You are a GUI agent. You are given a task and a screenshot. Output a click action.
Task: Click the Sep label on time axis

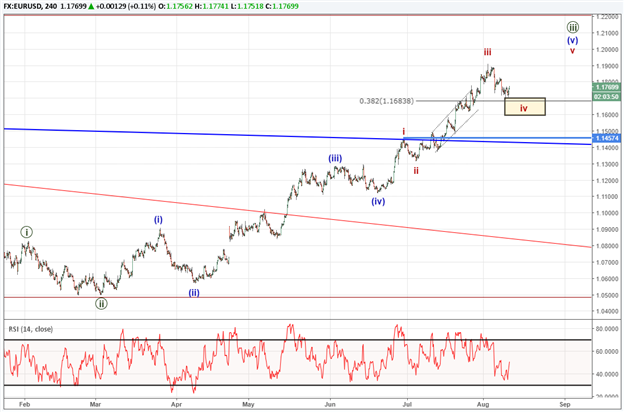(x=565, y=404)
